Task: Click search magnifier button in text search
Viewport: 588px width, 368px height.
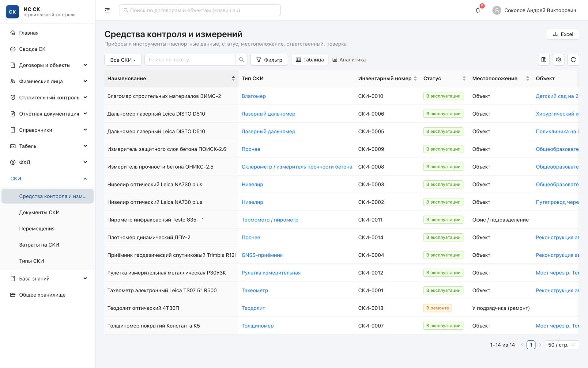Action: click(241, 60)
